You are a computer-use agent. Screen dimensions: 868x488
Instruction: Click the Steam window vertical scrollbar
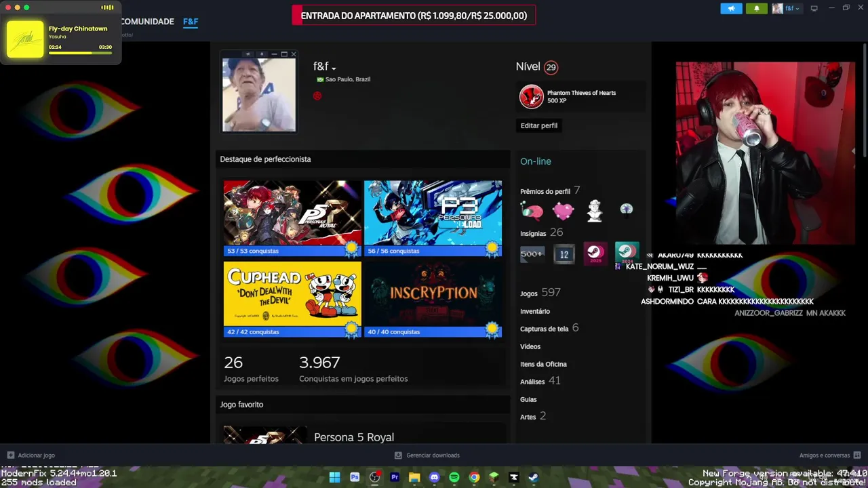pyautogui.click(x=864, y=102)
